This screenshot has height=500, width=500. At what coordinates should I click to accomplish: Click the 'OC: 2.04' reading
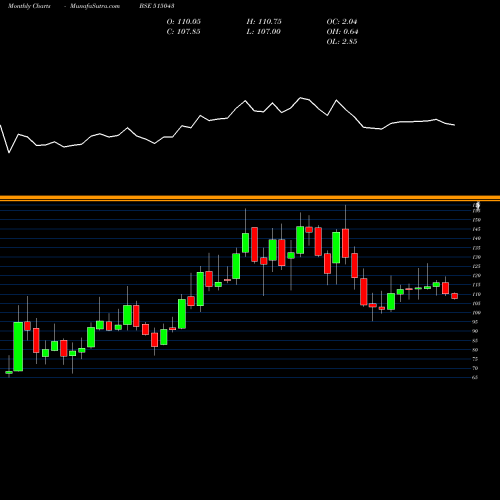(x=342, y=22)
